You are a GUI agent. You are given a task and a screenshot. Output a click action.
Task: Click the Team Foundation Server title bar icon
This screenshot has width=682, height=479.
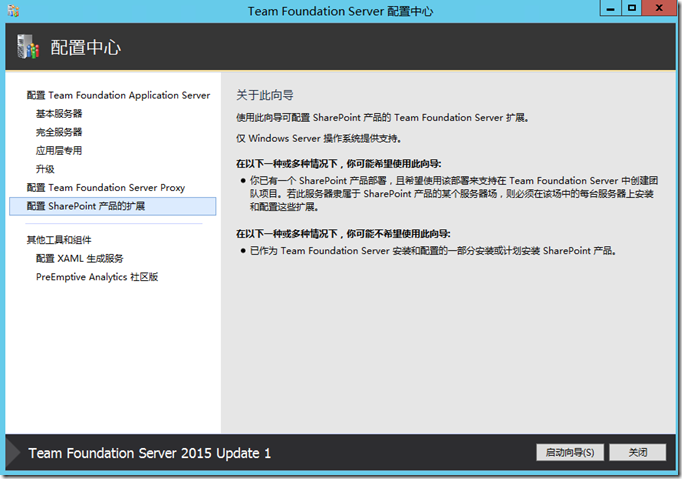click(x=13, y=11)
